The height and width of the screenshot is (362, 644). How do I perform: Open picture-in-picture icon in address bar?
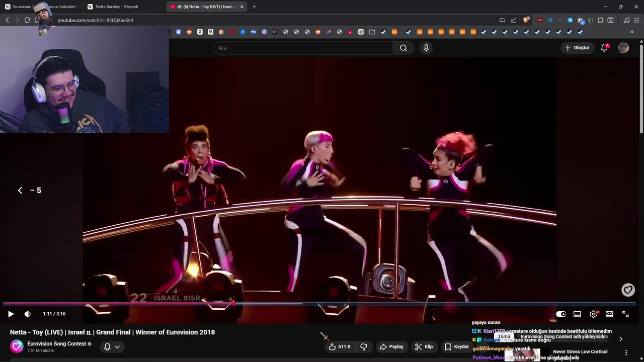pos(502,20)
